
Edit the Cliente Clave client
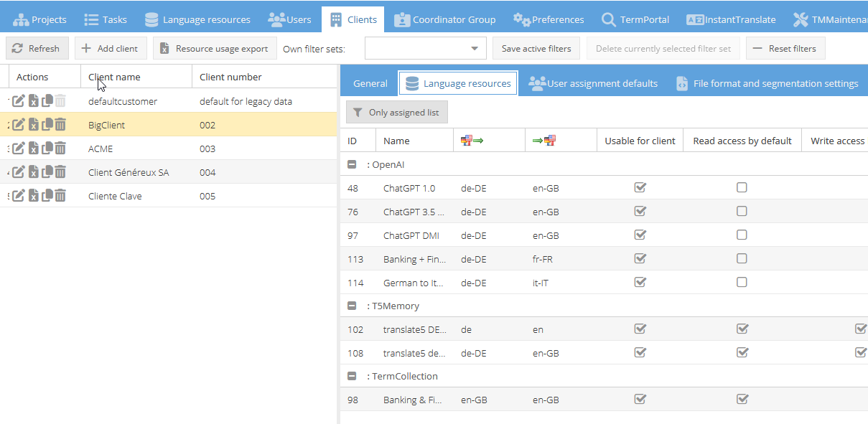(19, 196)
